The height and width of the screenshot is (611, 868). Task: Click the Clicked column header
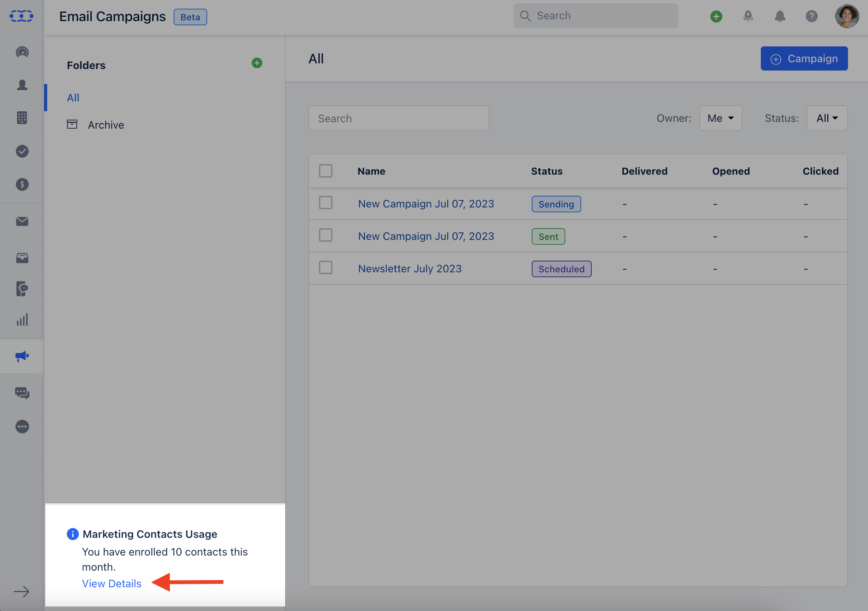[x=821, y=171]
